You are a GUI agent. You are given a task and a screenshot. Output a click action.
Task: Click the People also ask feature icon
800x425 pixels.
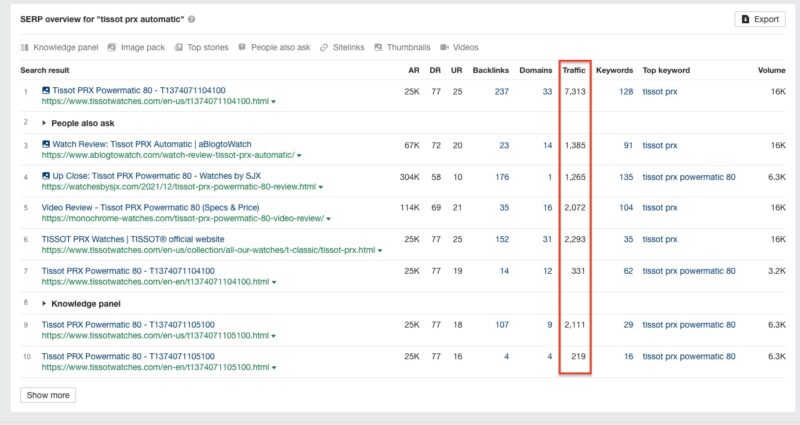tap(242, 47)
